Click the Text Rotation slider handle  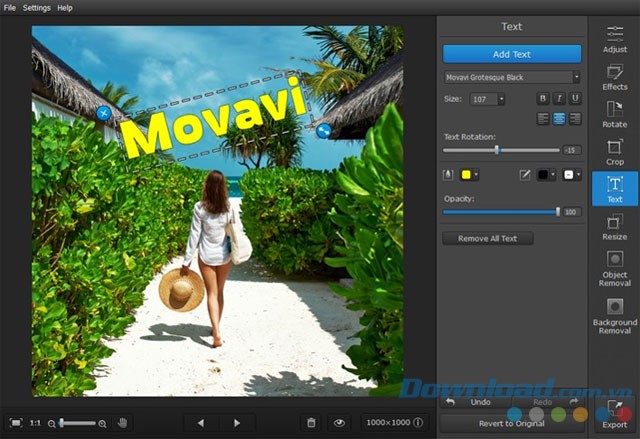click(496, 150)
